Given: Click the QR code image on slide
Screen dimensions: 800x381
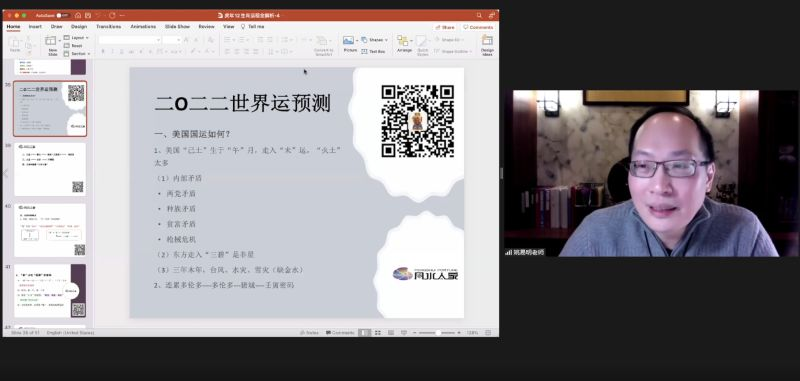Looking at the screenshot, I should click(x=417, y=121).
